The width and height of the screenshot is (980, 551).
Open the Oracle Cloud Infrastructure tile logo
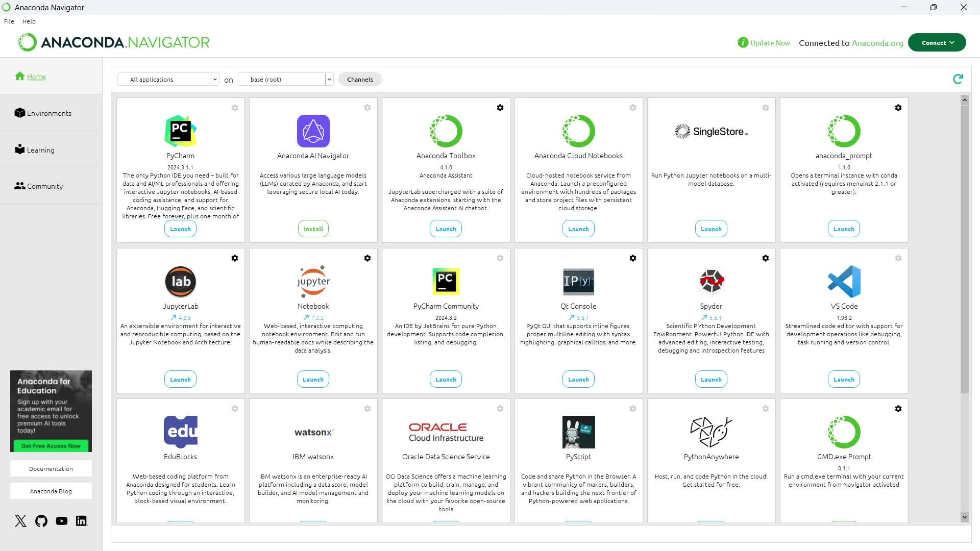pos(446,432)
